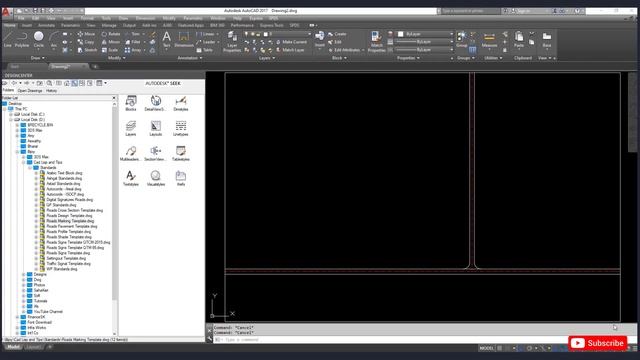Switch to the Annotate ribbon tab

point(46,25)
